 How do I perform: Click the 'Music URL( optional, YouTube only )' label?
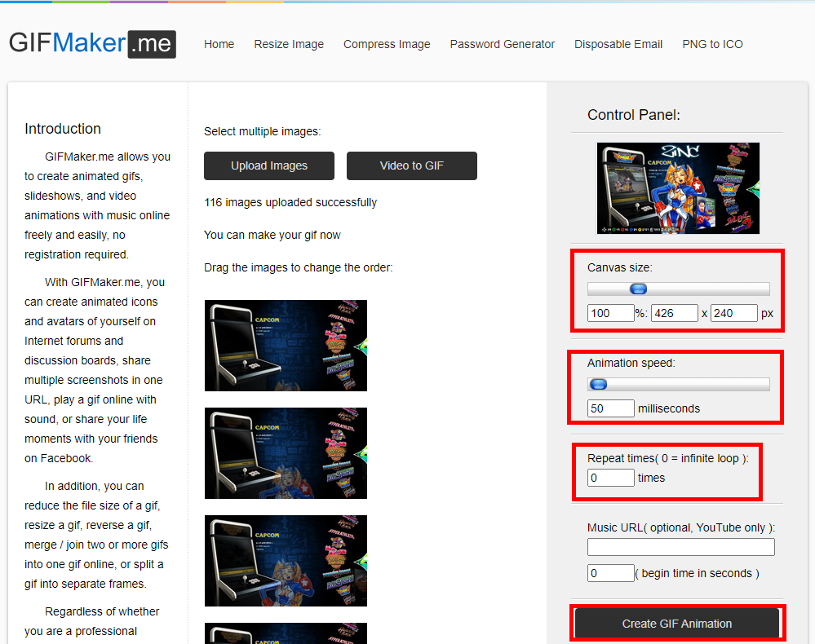pyautogui.click(x=681, y=527)
